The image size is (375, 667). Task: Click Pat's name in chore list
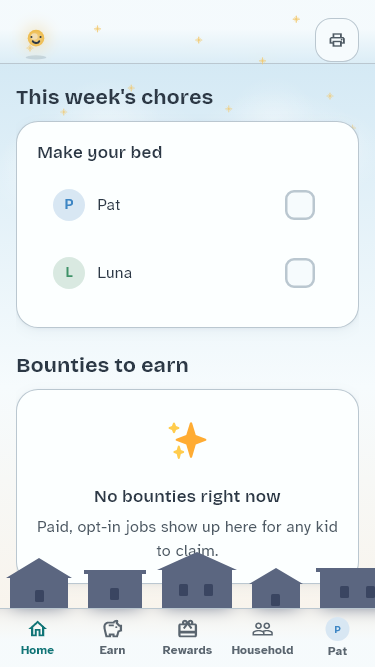[x=109, y=205]
